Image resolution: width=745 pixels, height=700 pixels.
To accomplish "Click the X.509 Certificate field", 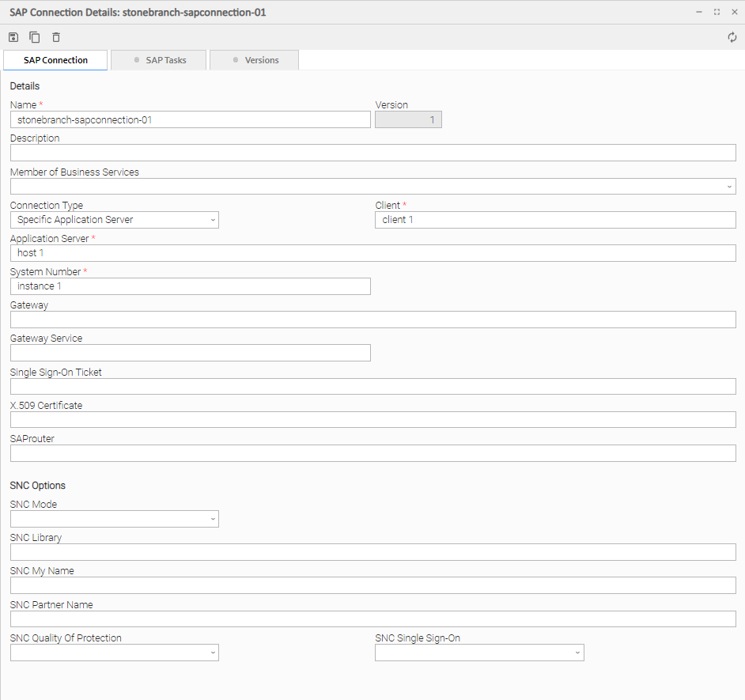I will click(372, 420).
